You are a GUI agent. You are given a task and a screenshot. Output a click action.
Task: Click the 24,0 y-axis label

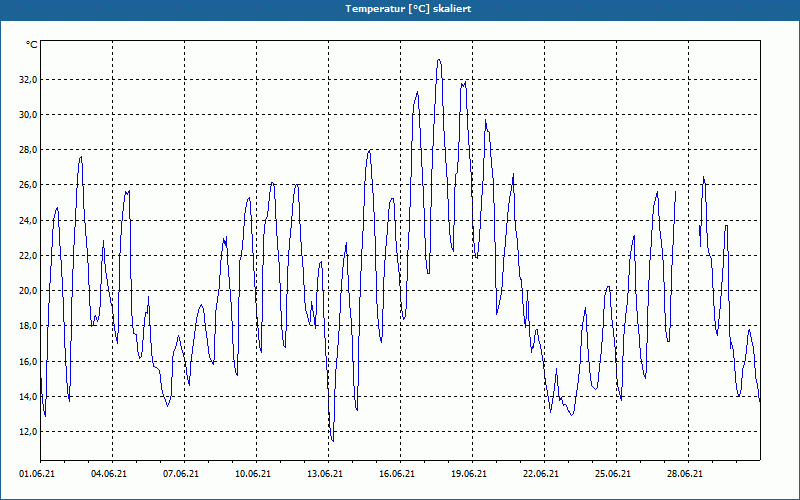click(28, 220)
